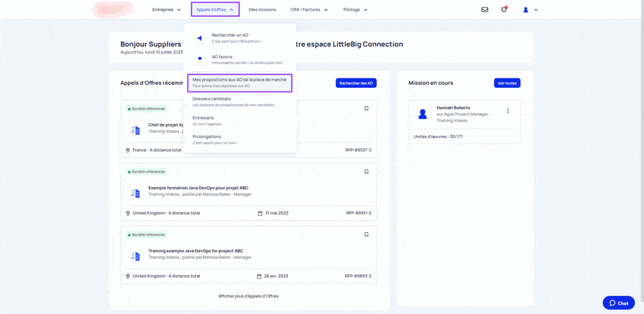Toggle bookmark on Chef de projet offer

(x=367, y=108)
